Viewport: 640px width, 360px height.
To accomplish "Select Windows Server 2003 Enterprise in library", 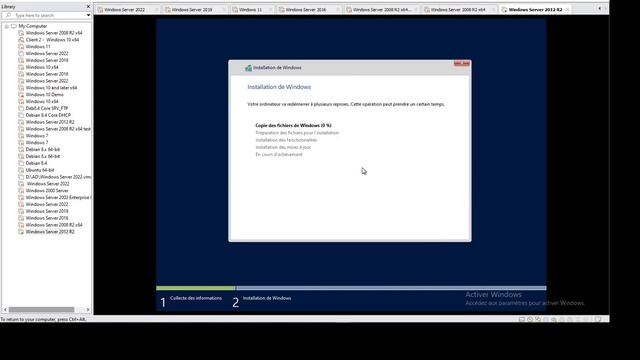I will tap(58, 198).
